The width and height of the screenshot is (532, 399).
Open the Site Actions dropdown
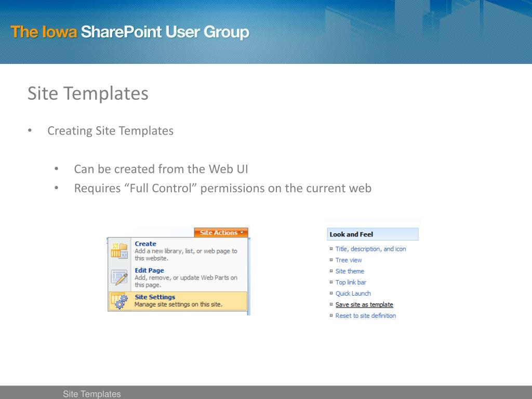[221, 233]
